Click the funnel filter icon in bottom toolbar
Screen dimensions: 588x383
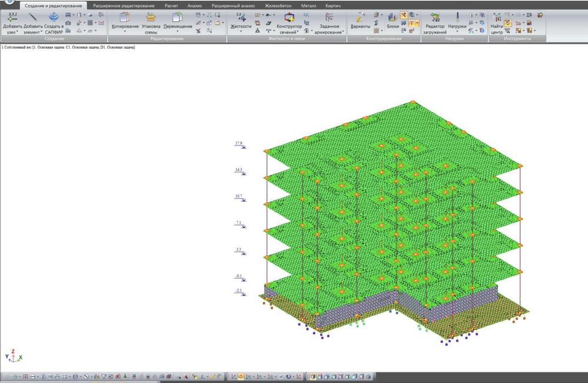coord(104,377)
